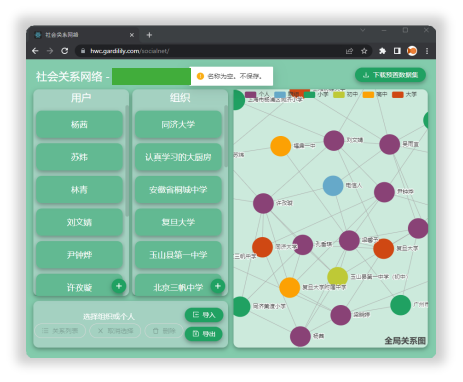Select organization 同济大学 in the 组织 list
Screen dimensions: 463x382
[x=178, y=125]
